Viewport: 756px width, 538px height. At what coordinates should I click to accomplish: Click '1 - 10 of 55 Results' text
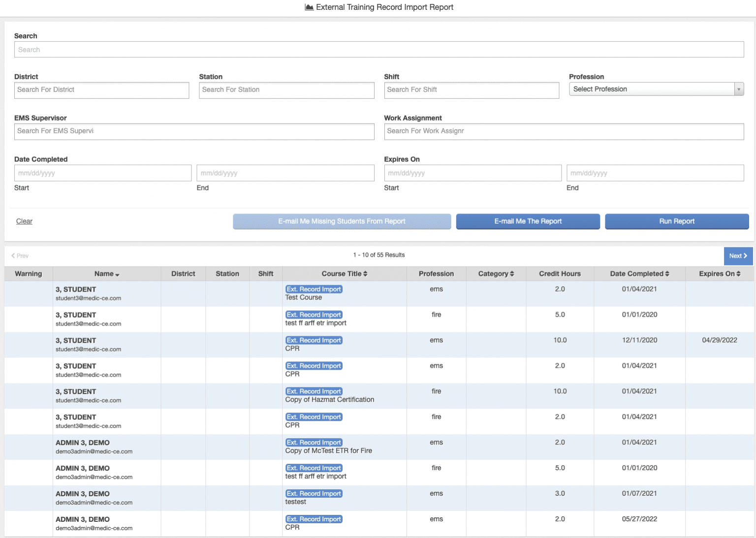point(379,255)
